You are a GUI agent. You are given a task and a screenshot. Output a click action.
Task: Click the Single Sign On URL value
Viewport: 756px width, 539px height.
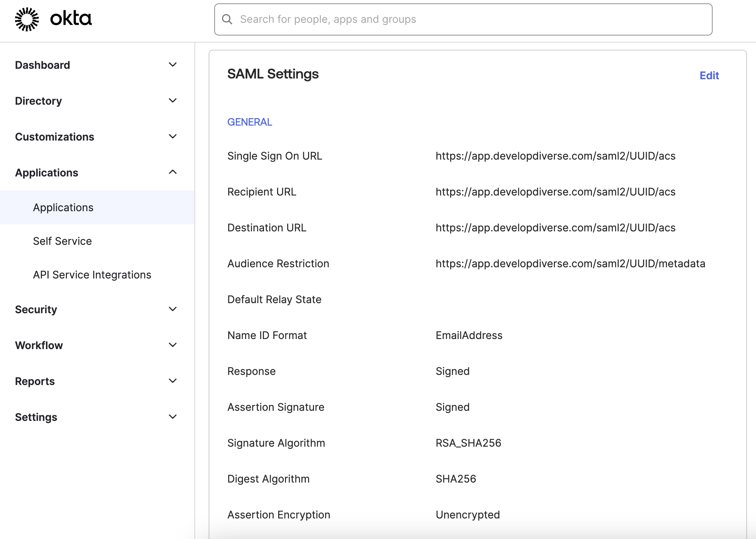pyautogui.click(x=555, y=156)
